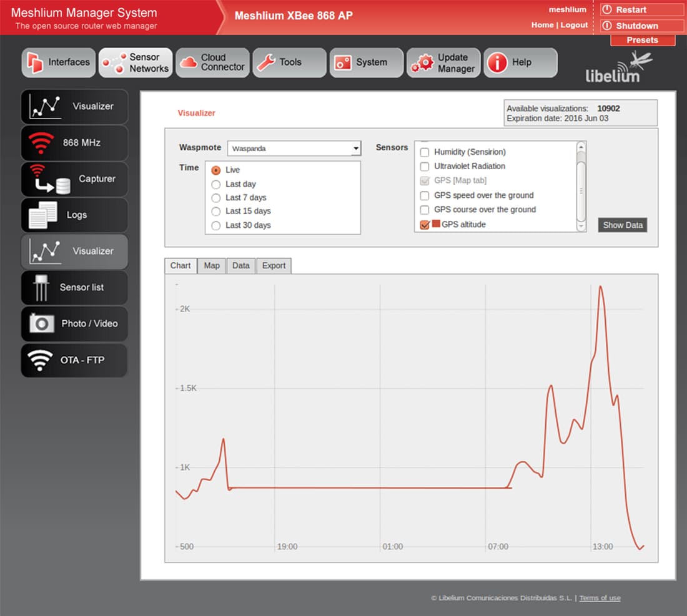
Task: Check the Humidity (Sensirion) checkbox
Action: tap(424, 152)
